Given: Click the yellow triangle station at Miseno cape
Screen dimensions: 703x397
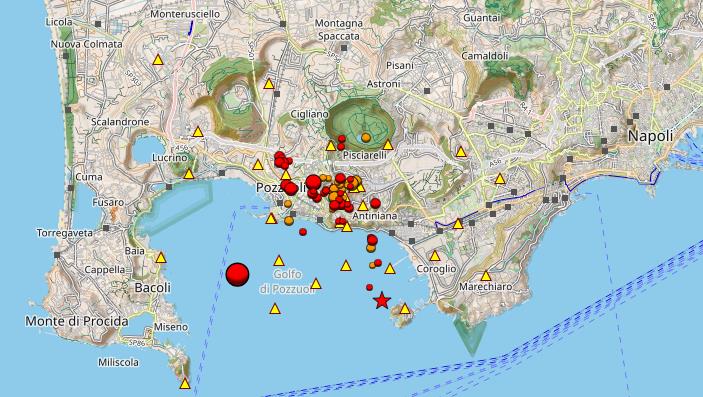Looking at the screenshot, I should click(185, 384).
